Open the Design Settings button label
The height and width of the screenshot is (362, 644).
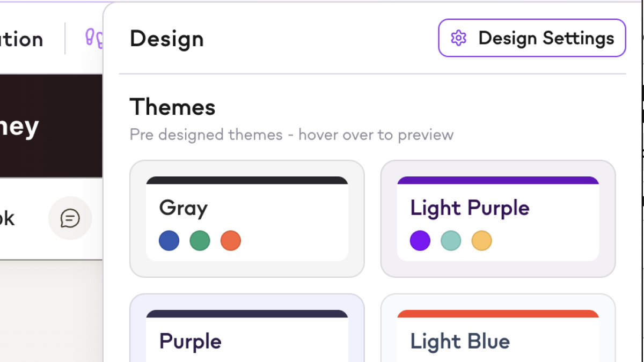point(546,38)
